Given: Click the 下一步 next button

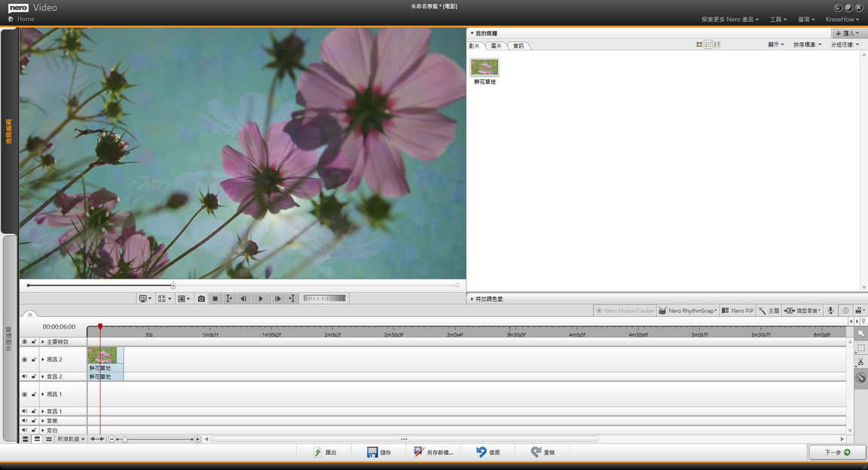Looking at the screenshot, I should pos(836,453).
